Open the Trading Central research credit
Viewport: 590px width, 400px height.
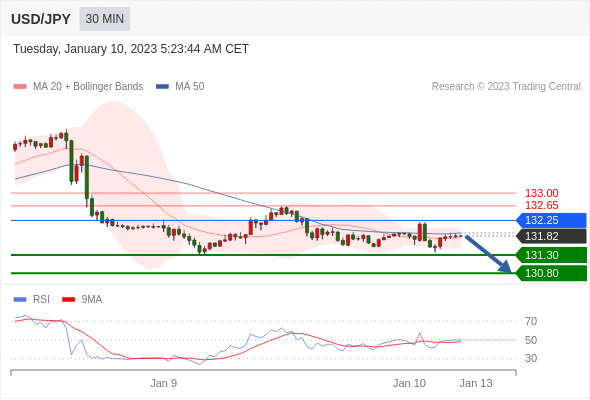(x=506, y=87)
